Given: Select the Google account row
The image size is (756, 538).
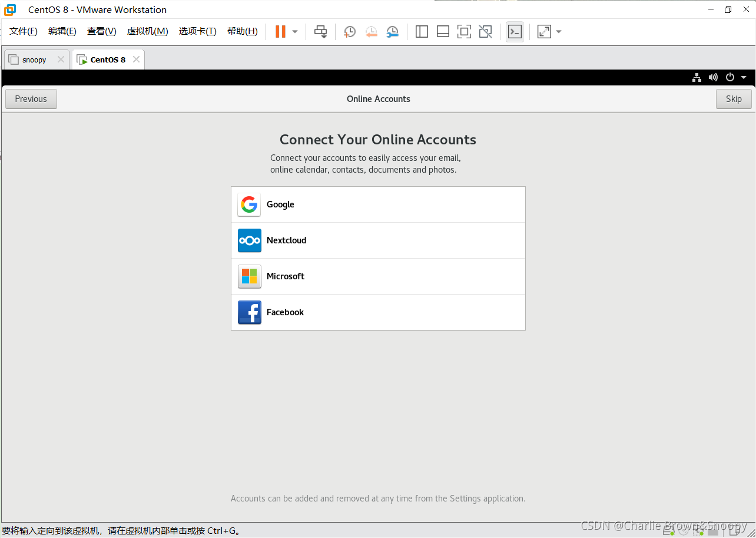Looking at the screenshot, I should [378, 204].
